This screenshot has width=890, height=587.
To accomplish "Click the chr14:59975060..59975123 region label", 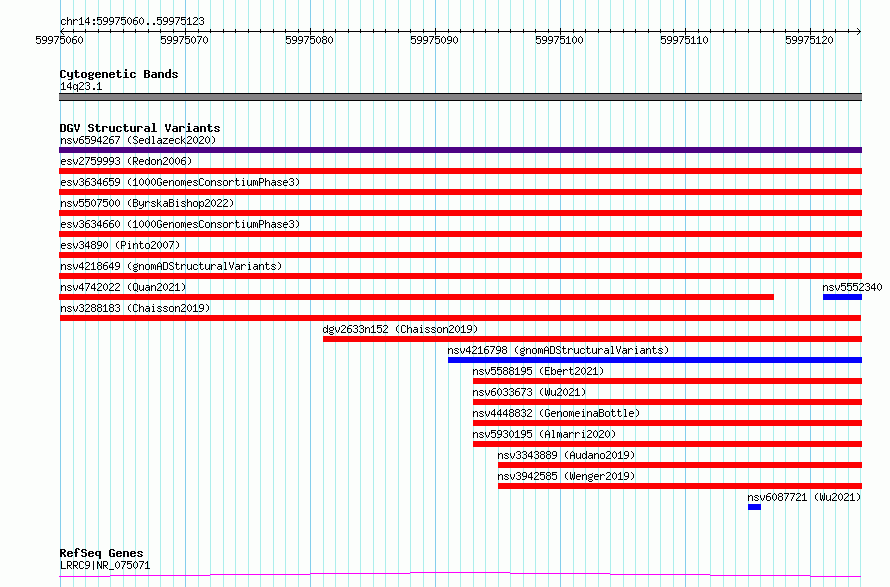I will pos(132,21).
